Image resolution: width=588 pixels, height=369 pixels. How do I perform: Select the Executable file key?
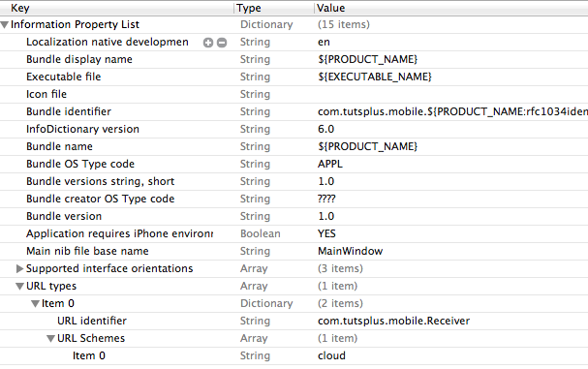point(63,77)
